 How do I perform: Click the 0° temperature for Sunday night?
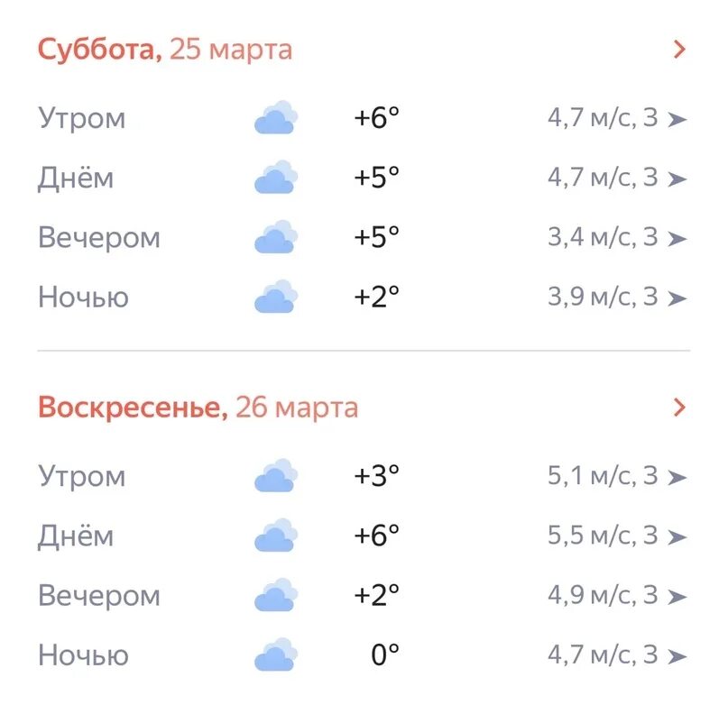click(385, 655)
